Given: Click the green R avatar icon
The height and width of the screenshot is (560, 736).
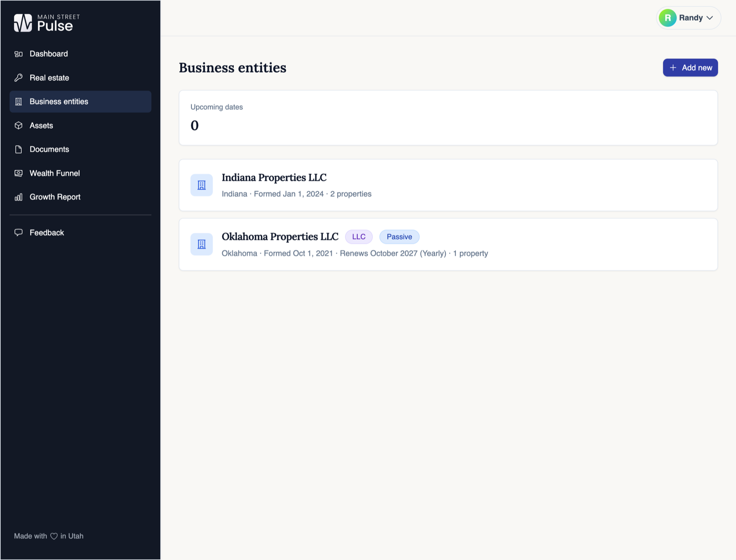Looking at the screenshot, I should tap(667, 18).
